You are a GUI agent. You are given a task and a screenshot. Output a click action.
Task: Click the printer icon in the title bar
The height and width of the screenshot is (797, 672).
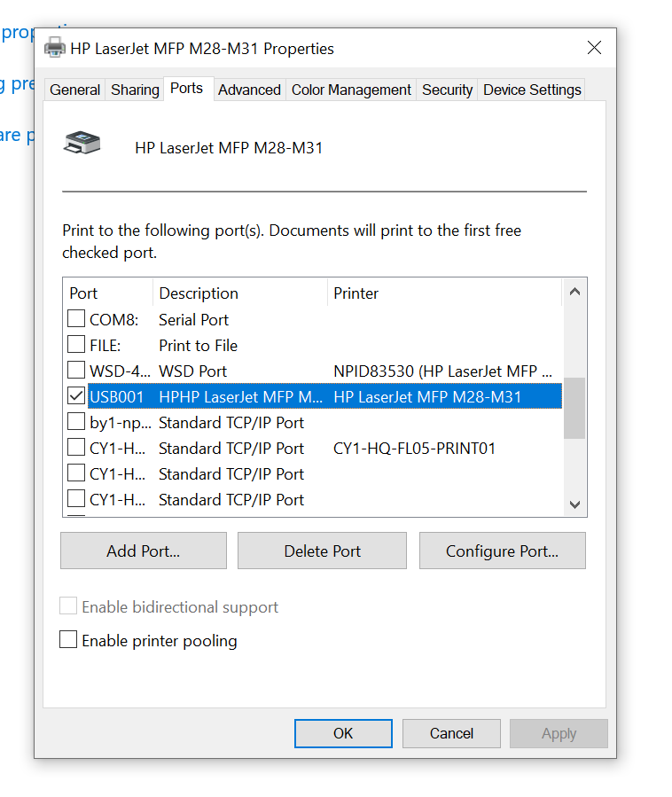(x=54, y=48)
